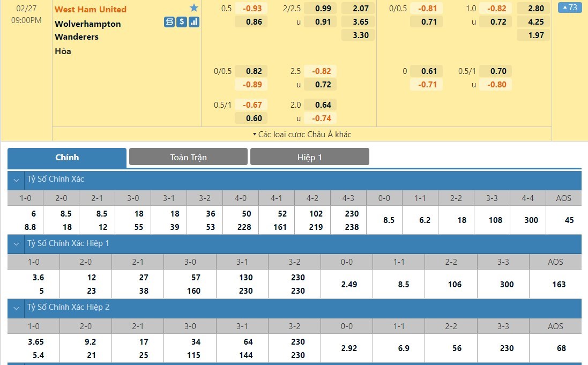Choose the 1.97 first-half draw odds

533,35
